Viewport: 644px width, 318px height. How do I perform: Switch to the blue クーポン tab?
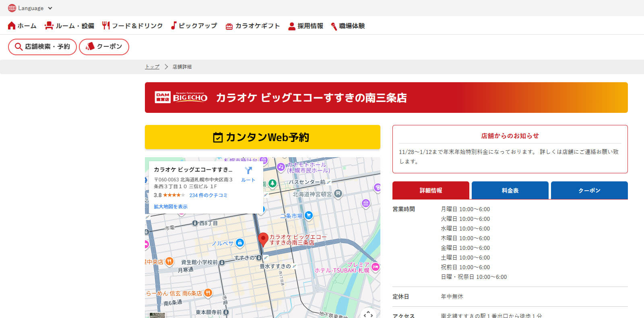pyautogui.click(x=589, y=190)
